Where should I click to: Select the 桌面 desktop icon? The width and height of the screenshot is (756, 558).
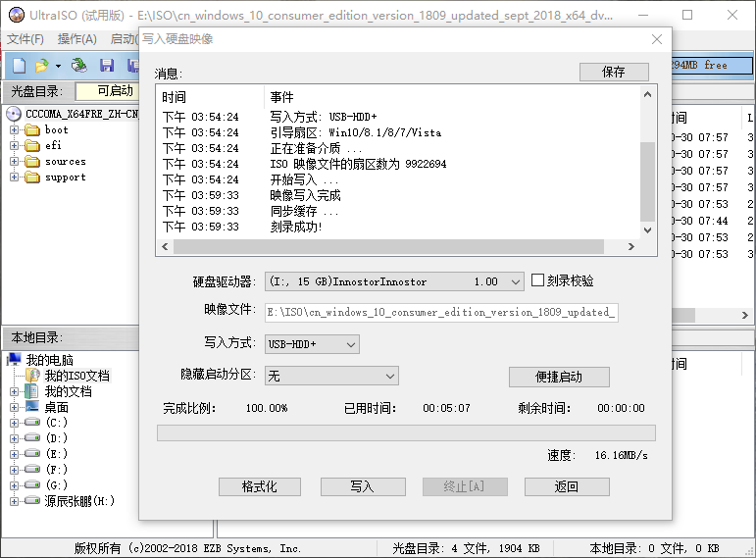click(x=32, y=407)
